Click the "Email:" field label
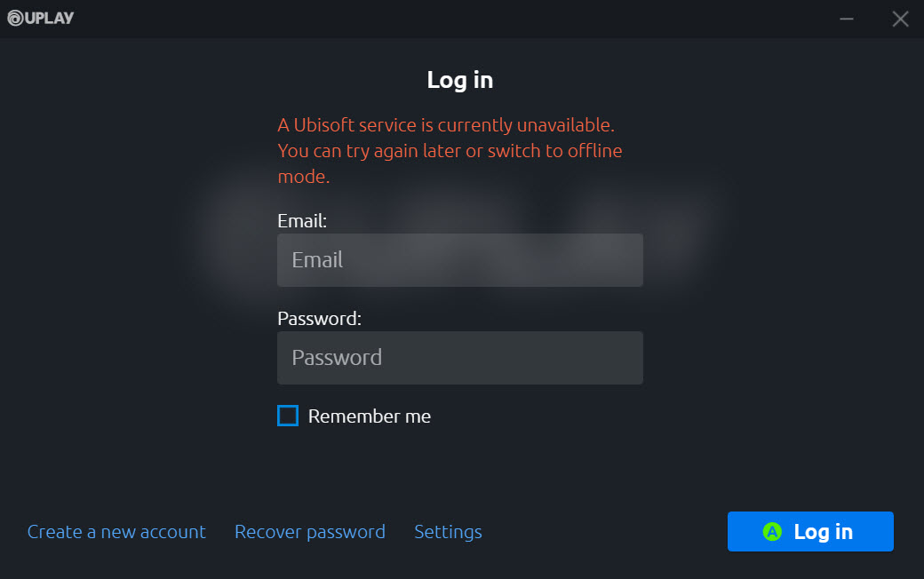Image resolution: width=924 pixels, height=579 pixels. pos(302,221)
